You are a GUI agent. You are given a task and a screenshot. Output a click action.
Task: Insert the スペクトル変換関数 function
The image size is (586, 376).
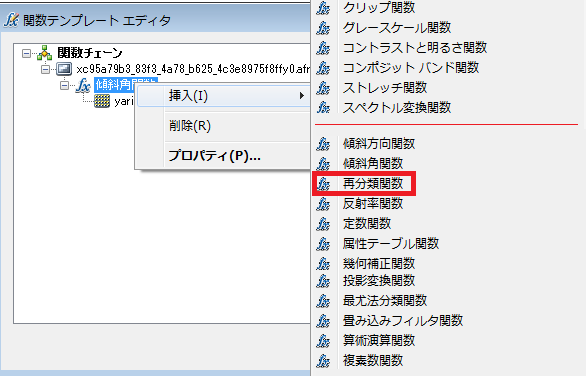pyautogui.click(x=397, y=108)
